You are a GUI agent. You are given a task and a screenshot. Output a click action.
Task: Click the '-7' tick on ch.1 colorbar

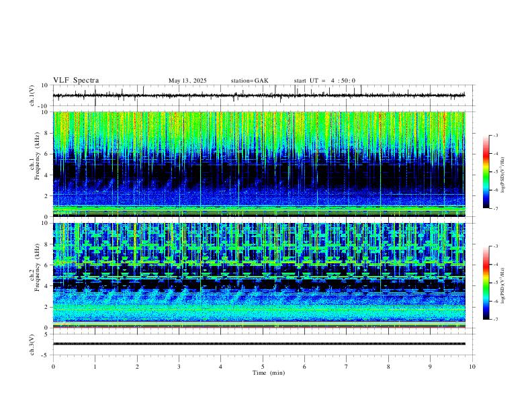[x=496, y=209]
